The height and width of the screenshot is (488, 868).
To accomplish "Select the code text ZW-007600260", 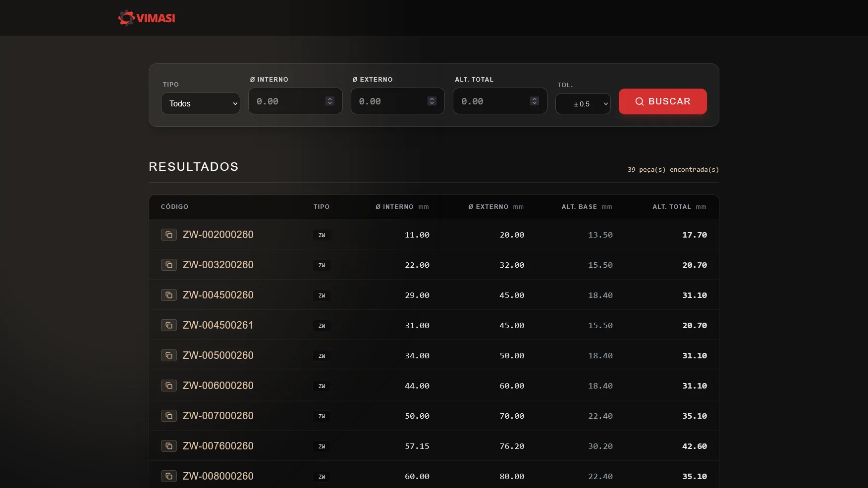I will tap(218, 446).
